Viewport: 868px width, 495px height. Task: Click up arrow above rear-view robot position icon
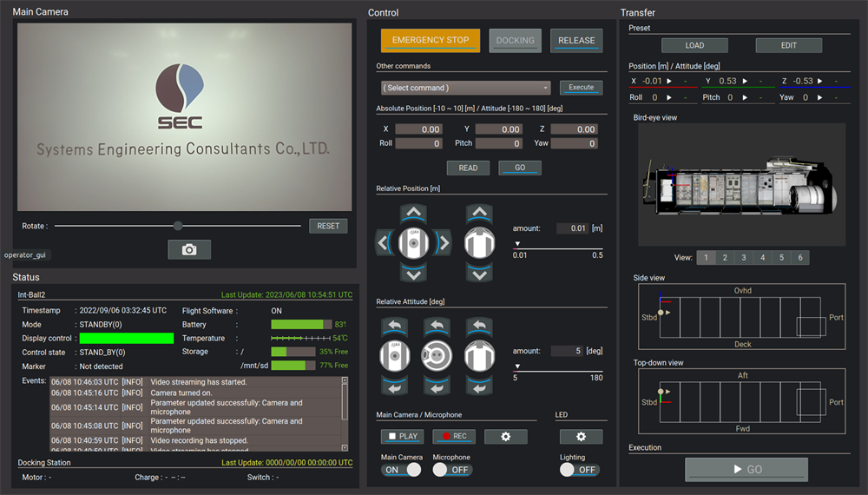pos(479,213)
